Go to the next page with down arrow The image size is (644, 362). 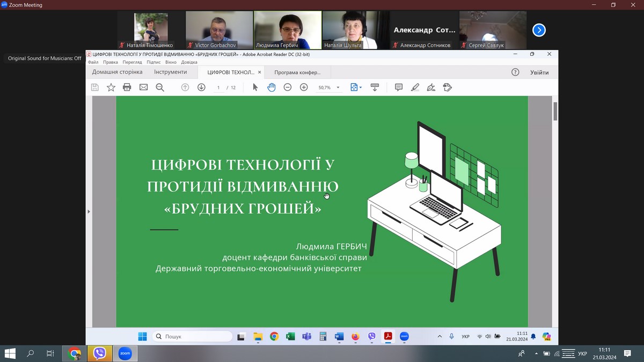[x=201, y=87]
